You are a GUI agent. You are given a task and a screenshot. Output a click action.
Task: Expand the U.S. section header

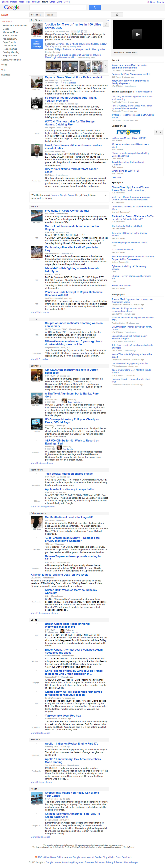point(33,319)
